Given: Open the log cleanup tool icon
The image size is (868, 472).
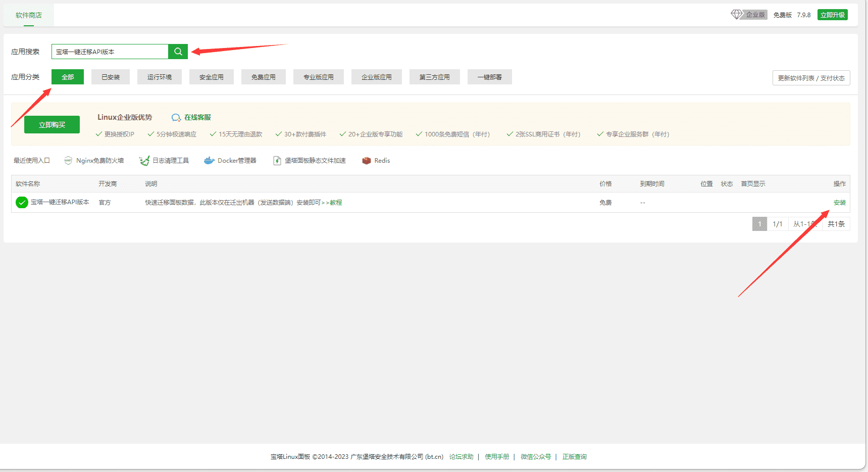Looking at the screenshot, I should tap(144, 161).
